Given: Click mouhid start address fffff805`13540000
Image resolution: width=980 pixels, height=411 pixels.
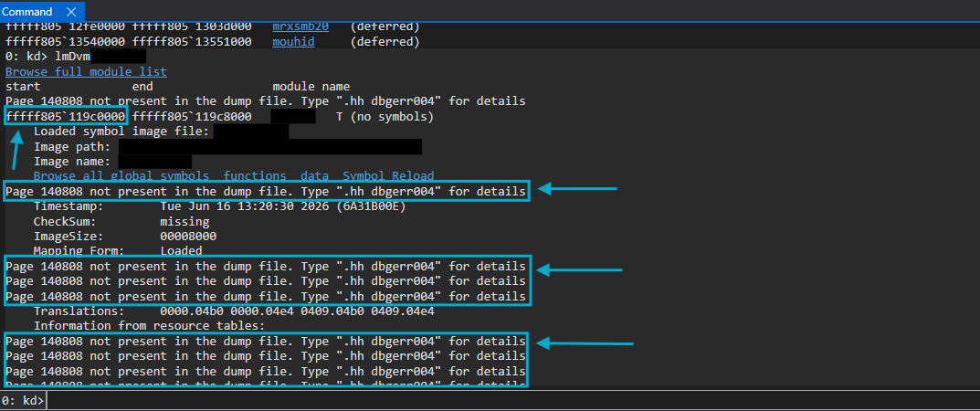Looking at the screenshot, I should pos(66,42).
